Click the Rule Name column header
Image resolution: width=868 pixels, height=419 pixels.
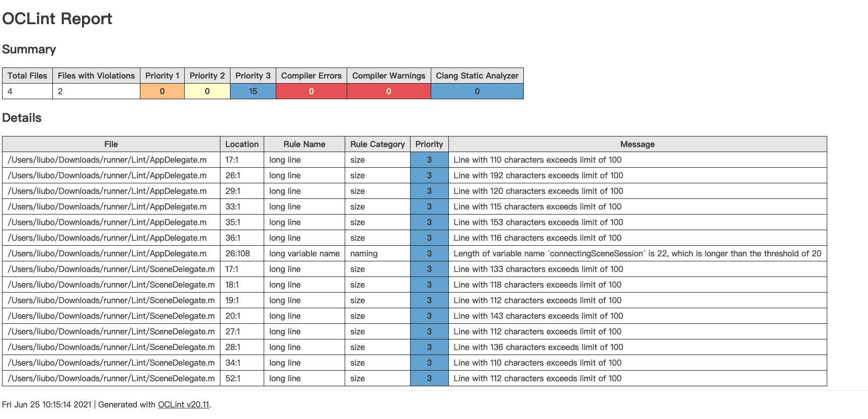(x=304, y=144)
